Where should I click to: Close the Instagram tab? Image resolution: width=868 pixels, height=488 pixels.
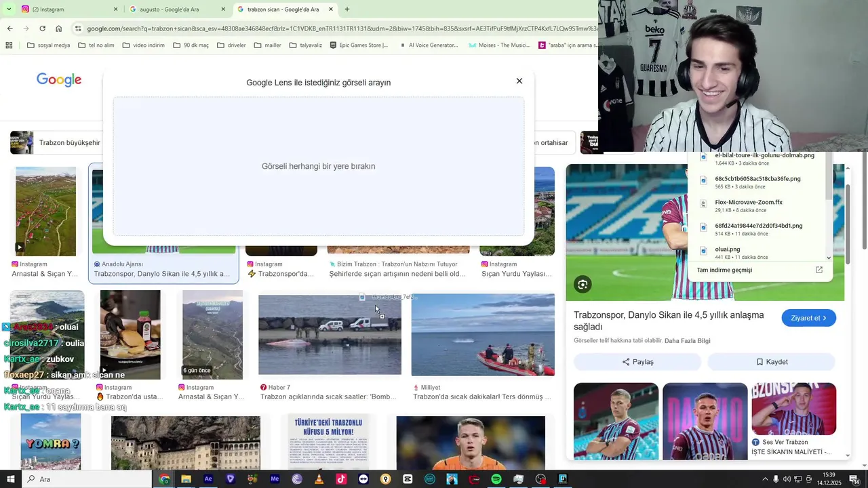click(115, 9)
